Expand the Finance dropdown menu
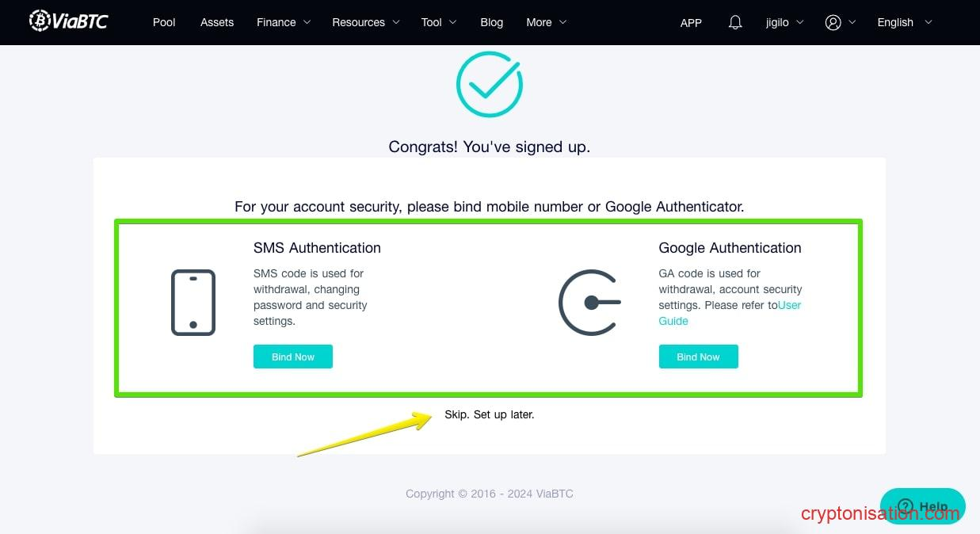Image resolution: width=980 pixels, height=534 pixels. click(x=284, y=22)
